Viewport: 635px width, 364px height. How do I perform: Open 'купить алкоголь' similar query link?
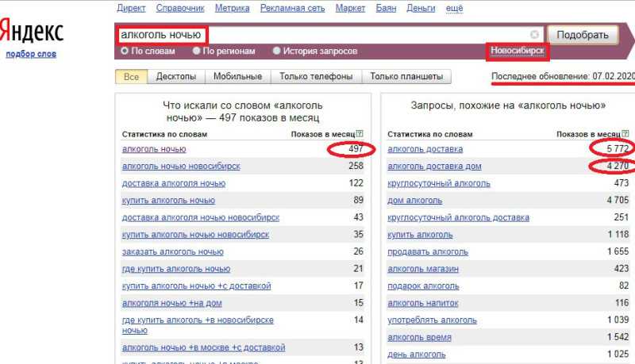point(420,235)
